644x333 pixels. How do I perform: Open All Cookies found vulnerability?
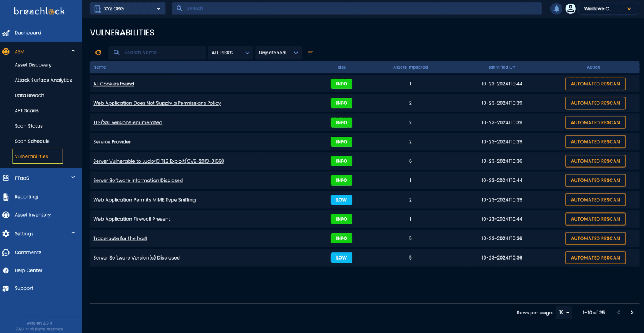click(113, 84)
